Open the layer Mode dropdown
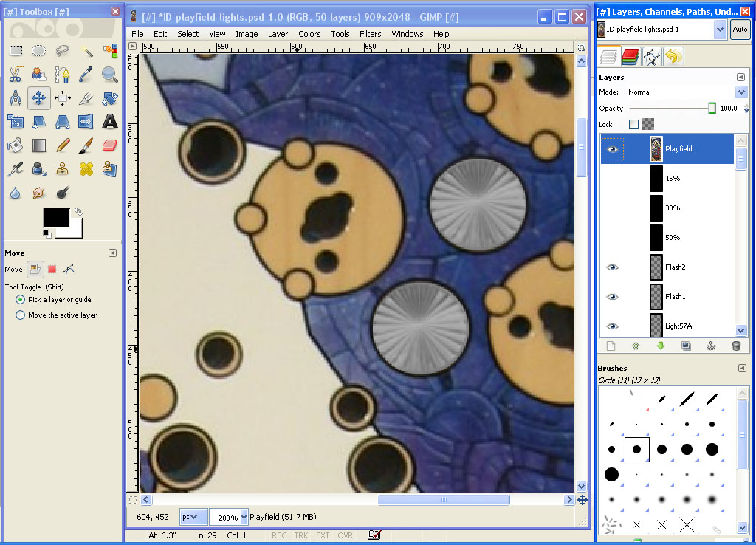756x545 pixels. click(741, 92)
